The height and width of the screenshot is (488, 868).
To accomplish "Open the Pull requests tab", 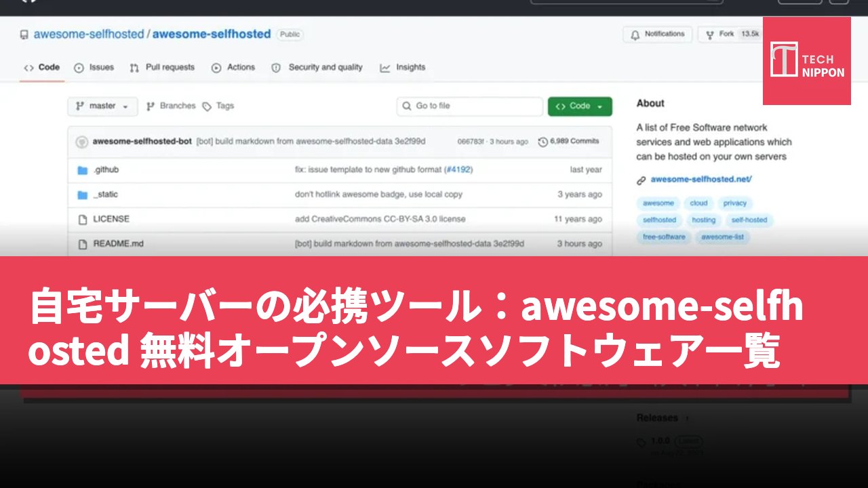I will (x=162, y=68).
